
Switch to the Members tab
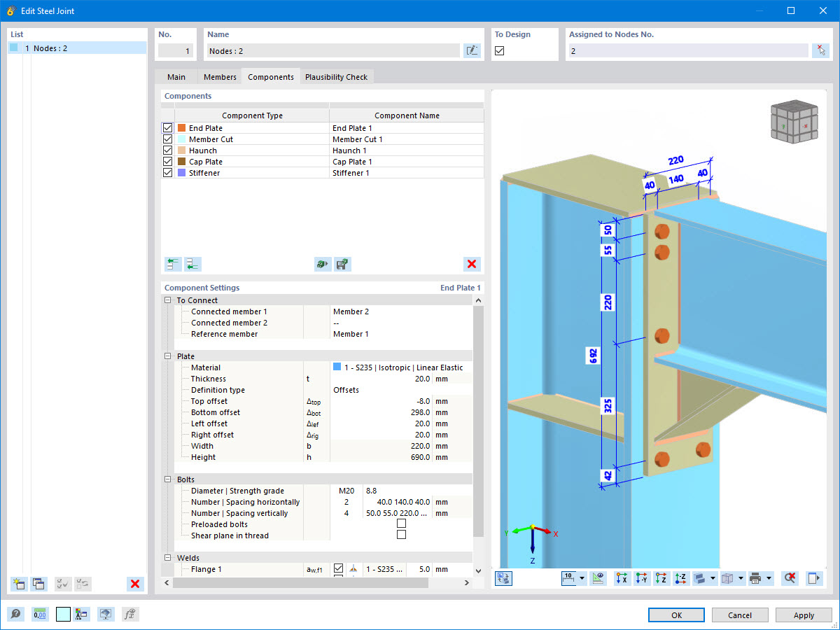click(x=220, y=77)
